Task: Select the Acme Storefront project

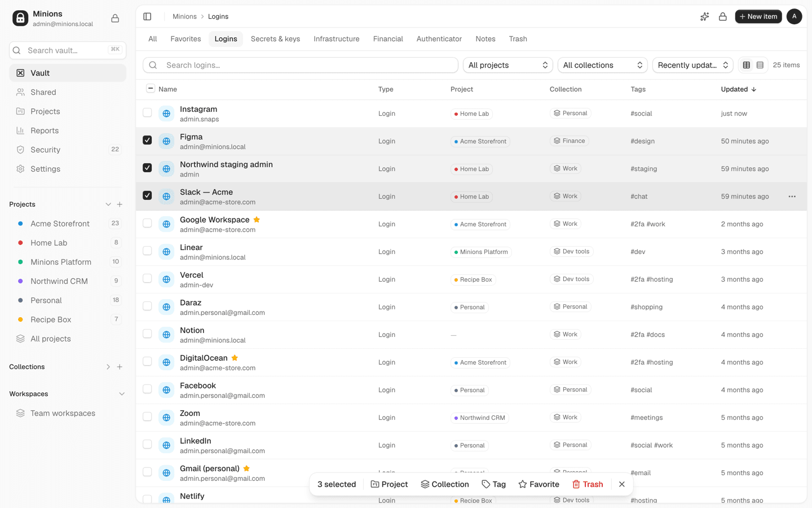Action: click(68, 224)
